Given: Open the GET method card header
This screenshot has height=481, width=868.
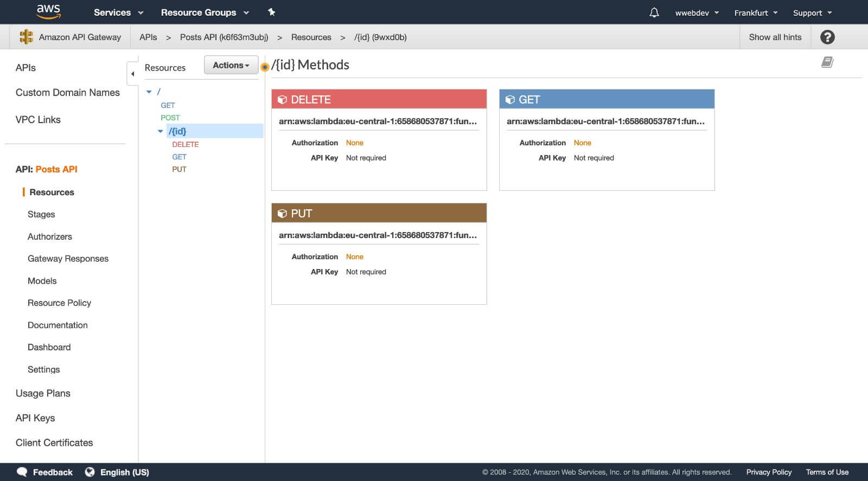Looking at the screenshot, I should pyautogui.click(x=607, y=99).
